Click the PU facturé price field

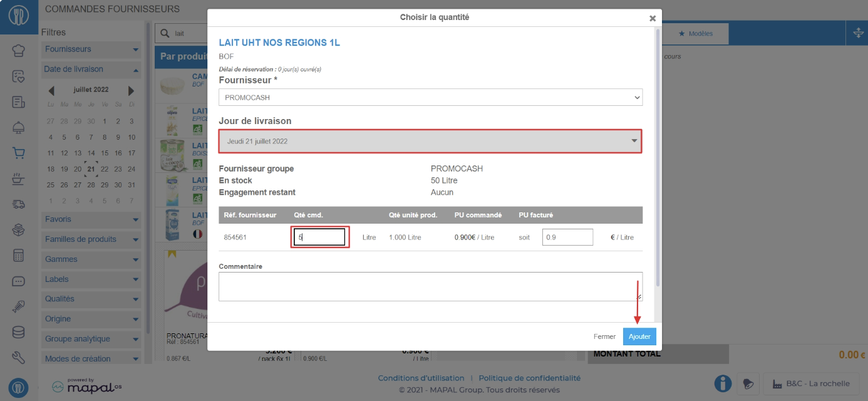(x=567, y=237)
